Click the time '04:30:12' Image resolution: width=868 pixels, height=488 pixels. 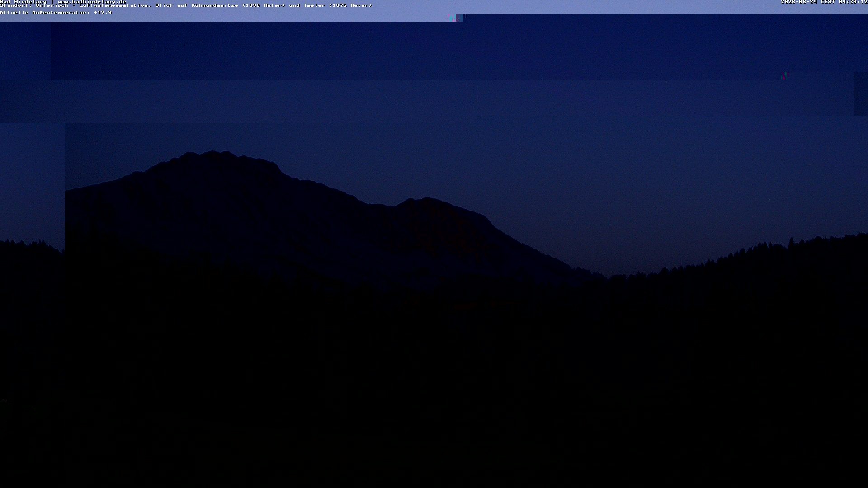pos(853,2)
